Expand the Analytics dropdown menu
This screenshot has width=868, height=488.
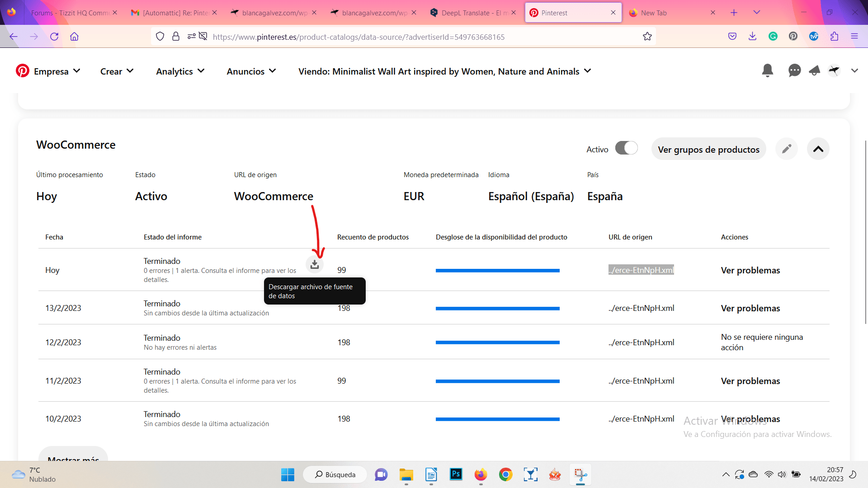pos(180,71)
